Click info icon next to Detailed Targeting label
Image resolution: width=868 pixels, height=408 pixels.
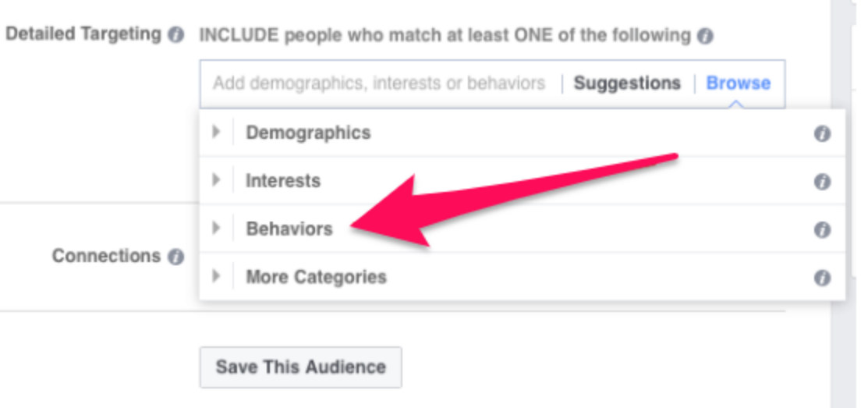coord(175,35)
